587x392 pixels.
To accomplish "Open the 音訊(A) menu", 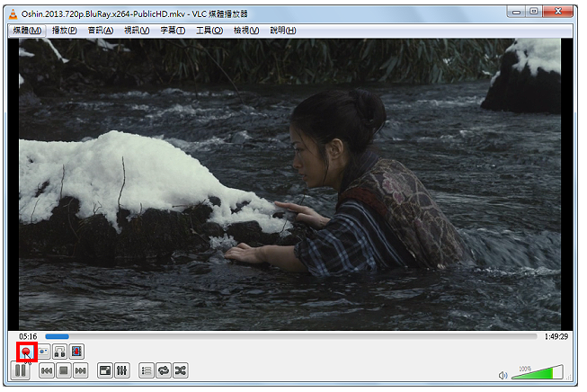I will tap(101, 31).
